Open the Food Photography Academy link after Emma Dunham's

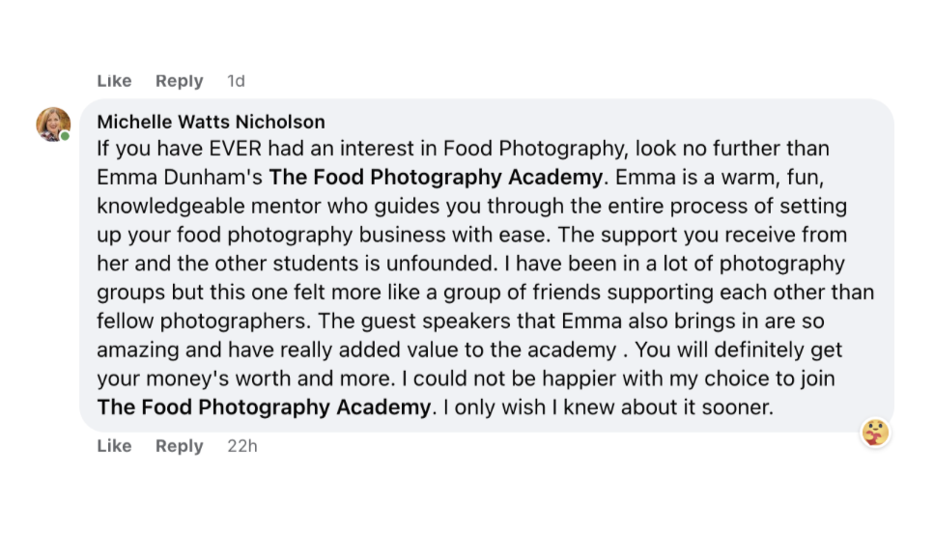(x=436, y=178)
